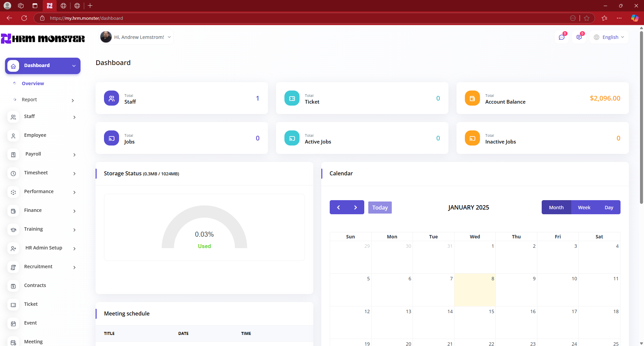
Task: Click the HR Admin Setup icon
Action: [x=13, y=248]
